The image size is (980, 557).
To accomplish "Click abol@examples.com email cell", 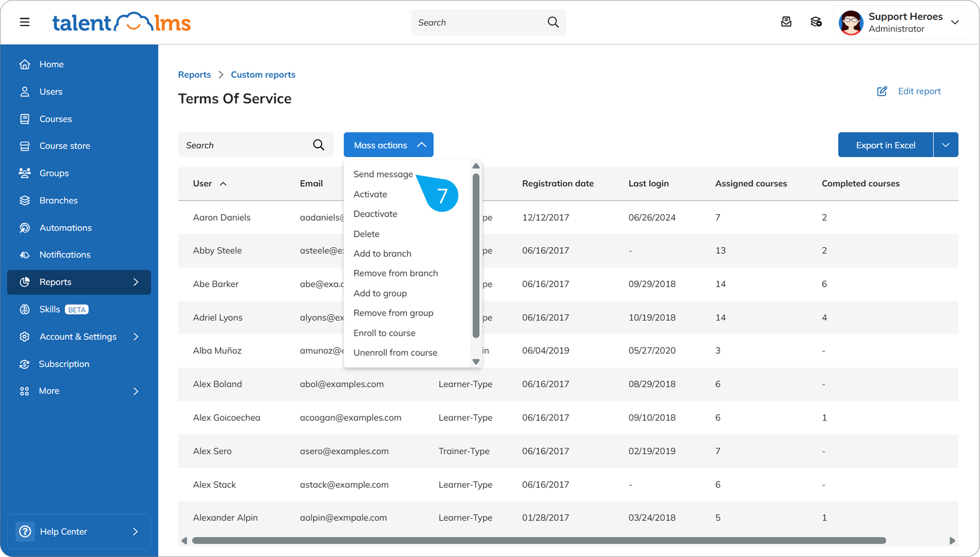I will pos(341,384).
